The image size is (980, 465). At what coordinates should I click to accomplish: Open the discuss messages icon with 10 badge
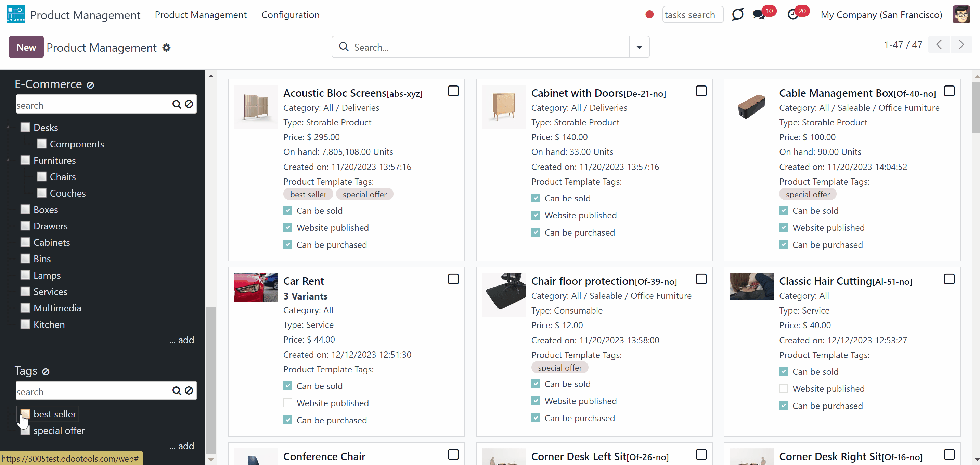[759, 15]
